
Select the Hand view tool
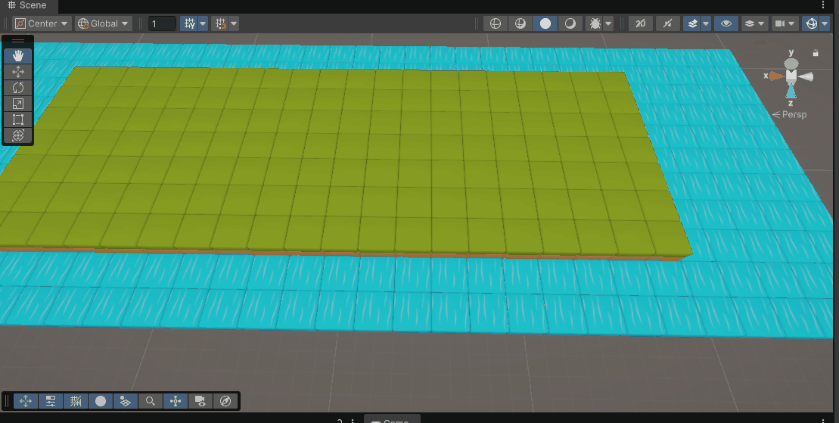[x=18, y=56]
